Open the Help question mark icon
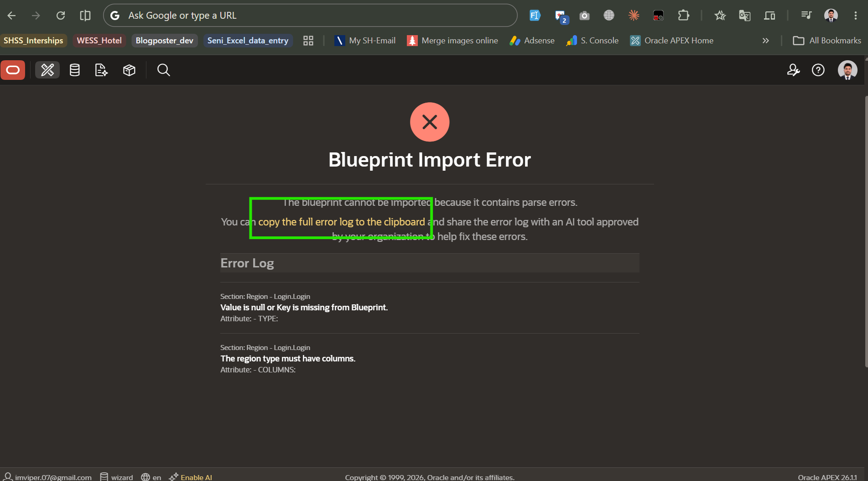Screen dimensions: 868x481 click(x=818, y=70)
